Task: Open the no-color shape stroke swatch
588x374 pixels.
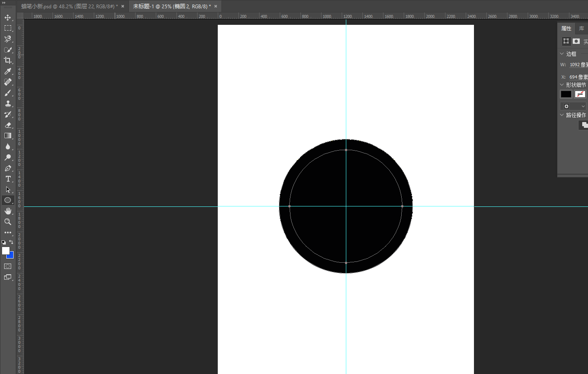Action: (x=580, y=94)
